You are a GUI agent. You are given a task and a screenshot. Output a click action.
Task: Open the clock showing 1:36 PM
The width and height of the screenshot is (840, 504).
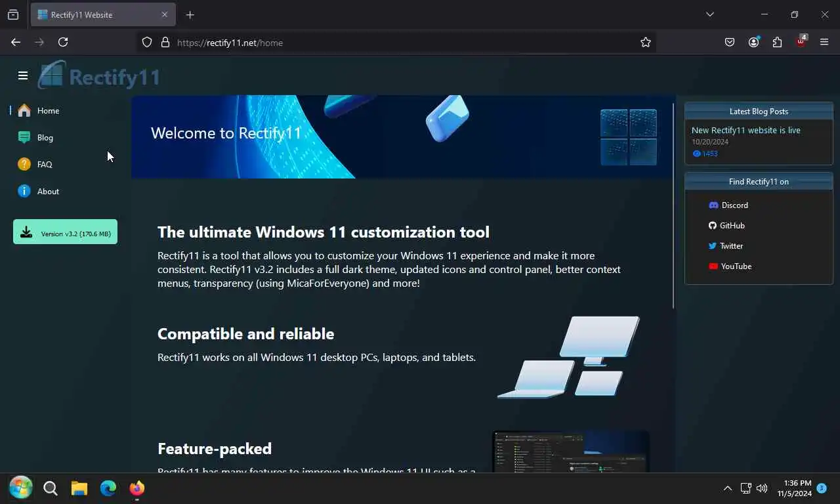(794, 488)
